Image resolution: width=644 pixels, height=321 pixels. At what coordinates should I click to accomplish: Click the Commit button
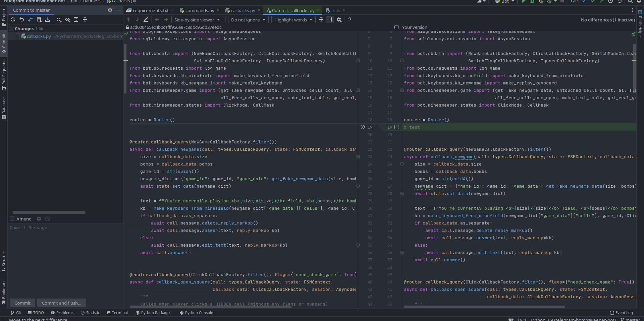22,303
